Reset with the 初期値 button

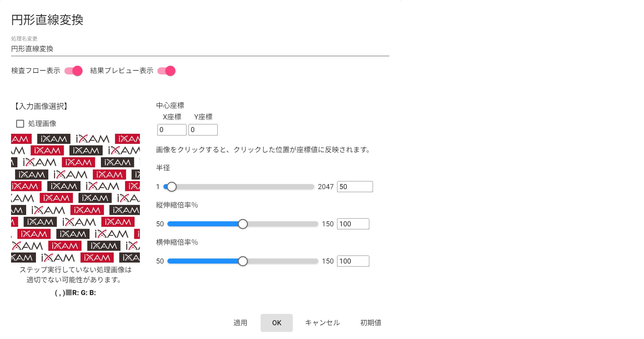pyautogui.click(x=371, y=323)
